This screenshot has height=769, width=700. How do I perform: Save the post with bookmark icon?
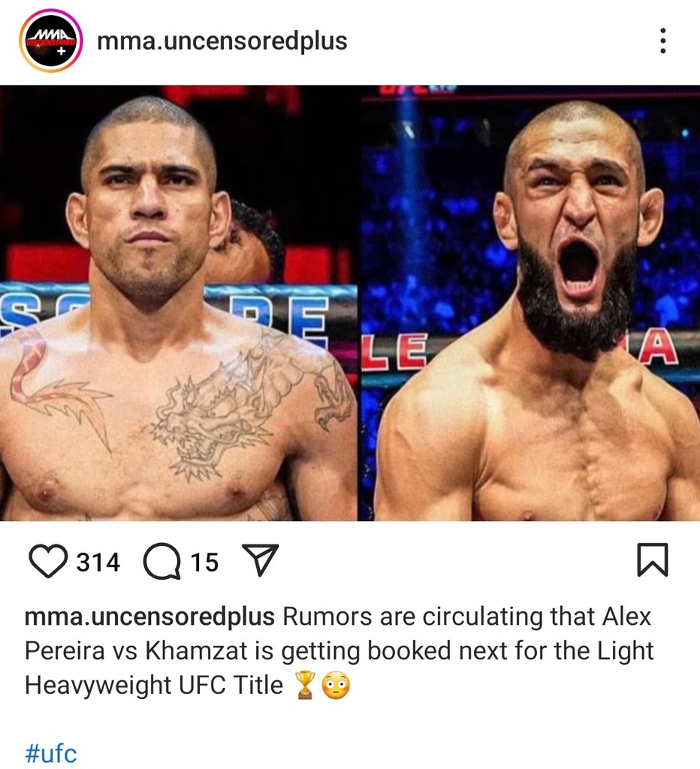click(x=653, y=559)
